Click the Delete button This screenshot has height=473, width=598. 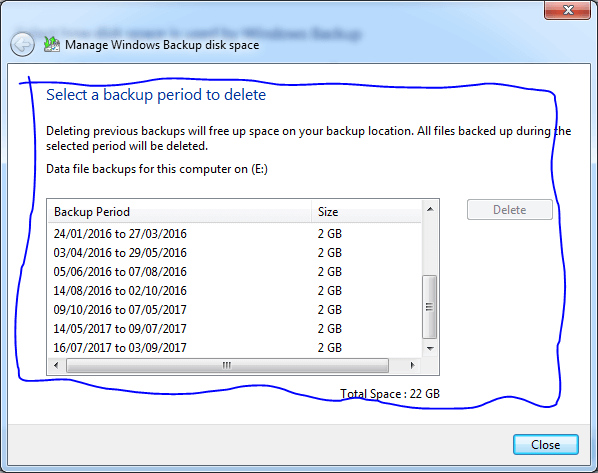point(510,209)
